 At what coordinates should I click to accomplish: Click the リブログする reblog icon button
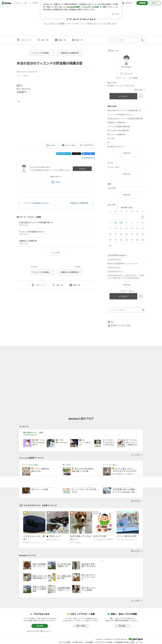86,145
